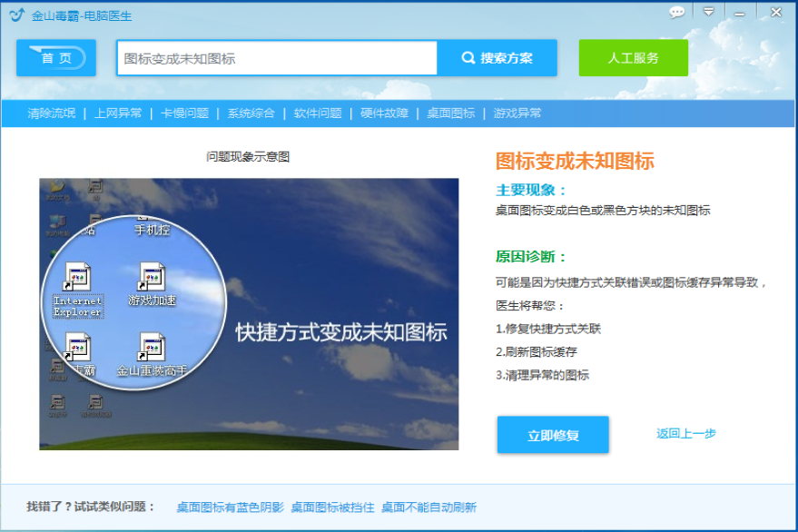Screen dimensions: 798x532
Task: Click 返回上一步 to go back
Action: 686,434
